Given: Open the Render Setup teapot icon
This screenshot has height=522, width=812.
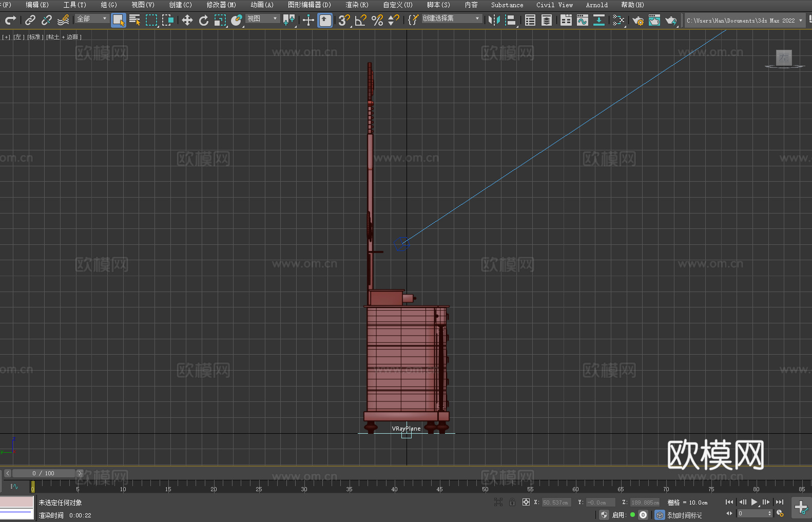Looking at the screenshot, I should pyautogui.click(x=637, y=20).
